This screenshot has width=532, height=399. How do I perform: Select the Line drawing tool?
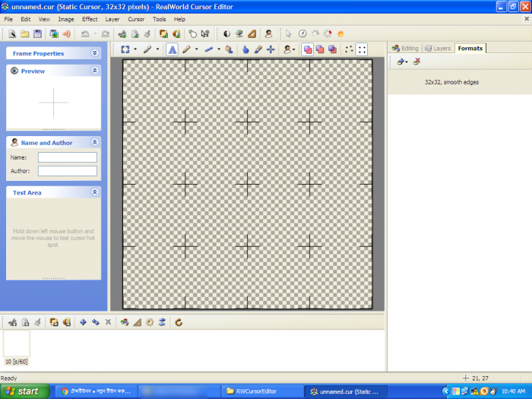pos(209,49)
